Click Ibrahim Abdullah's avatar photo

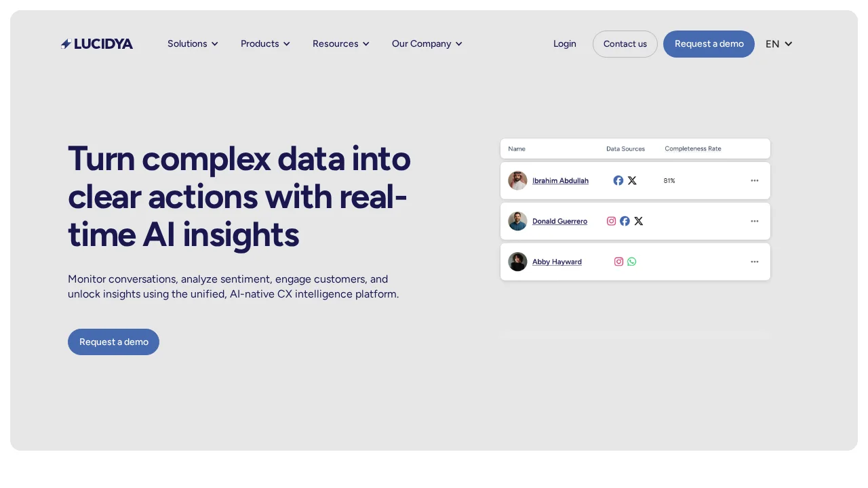coord(517,181)
